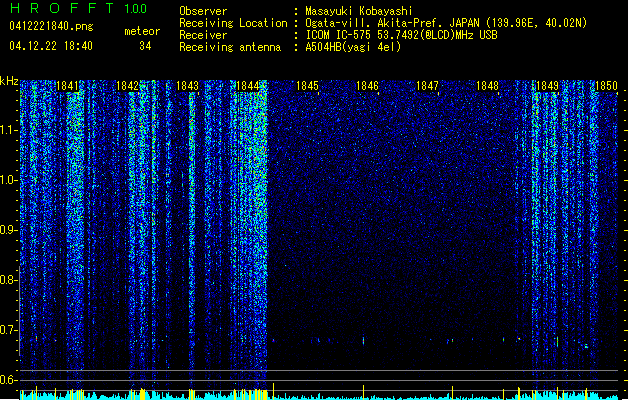The height and width of the screenshot is (400, 629).
Task: Click the meteor count label
Action: [142, 31]
